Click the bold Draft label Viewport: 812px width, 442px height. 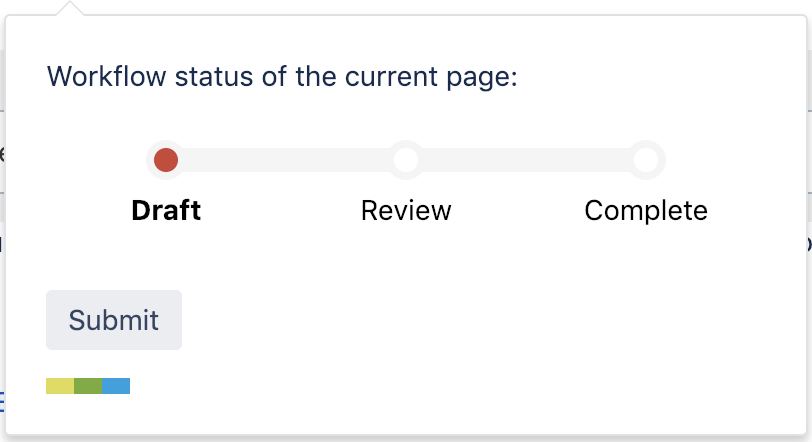[x=166, y=211]
